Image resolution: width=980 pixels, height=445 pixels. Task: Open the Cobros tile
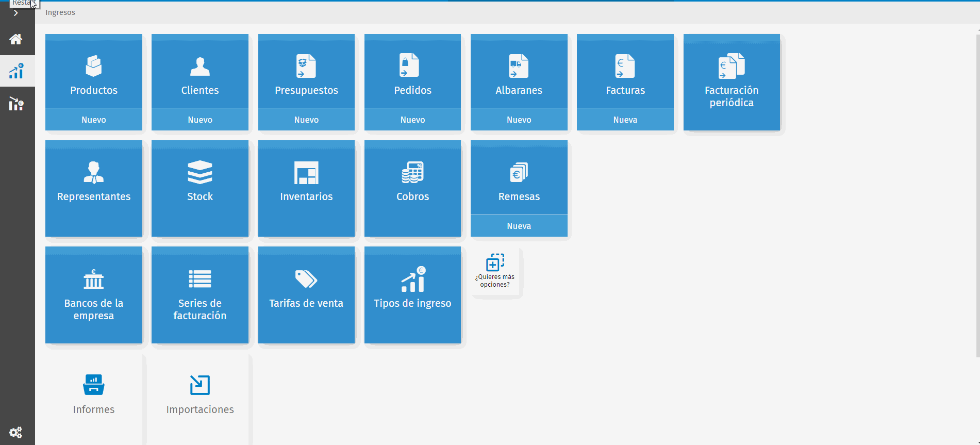click(412, 189)
